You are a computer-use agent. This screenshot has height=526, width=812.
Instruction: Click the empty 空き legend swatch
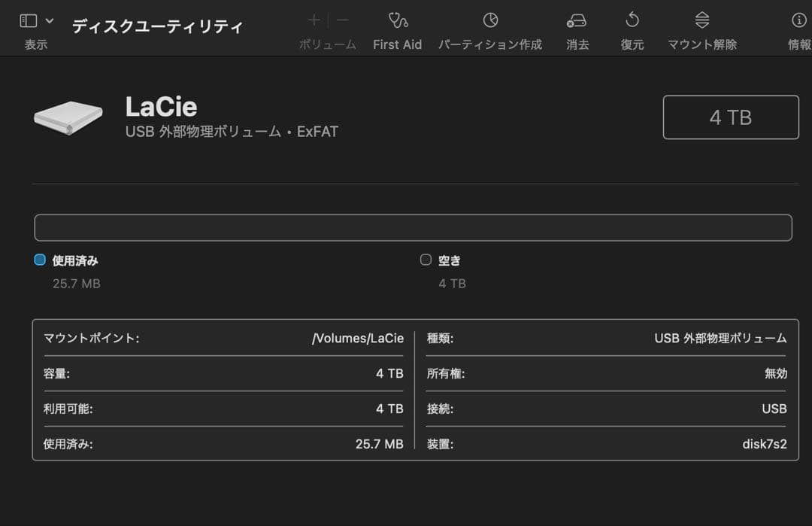click(x=426, y=260)
